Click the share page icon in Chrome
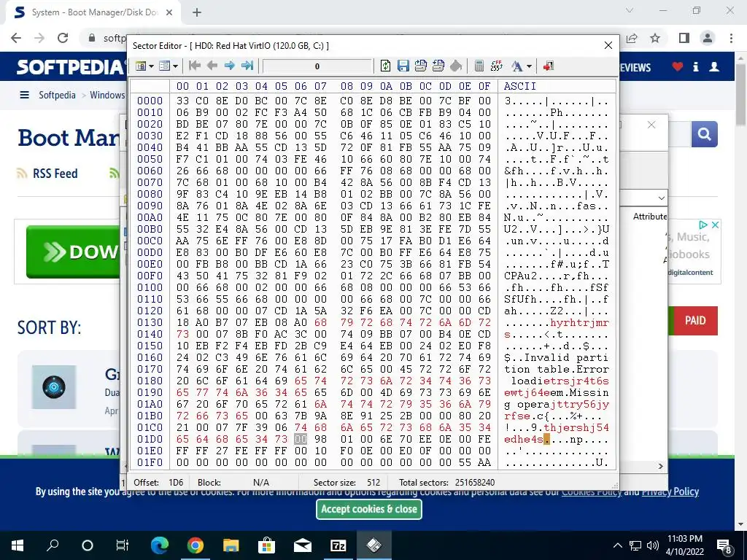The image size is (747, 560). tap(632, 38)
